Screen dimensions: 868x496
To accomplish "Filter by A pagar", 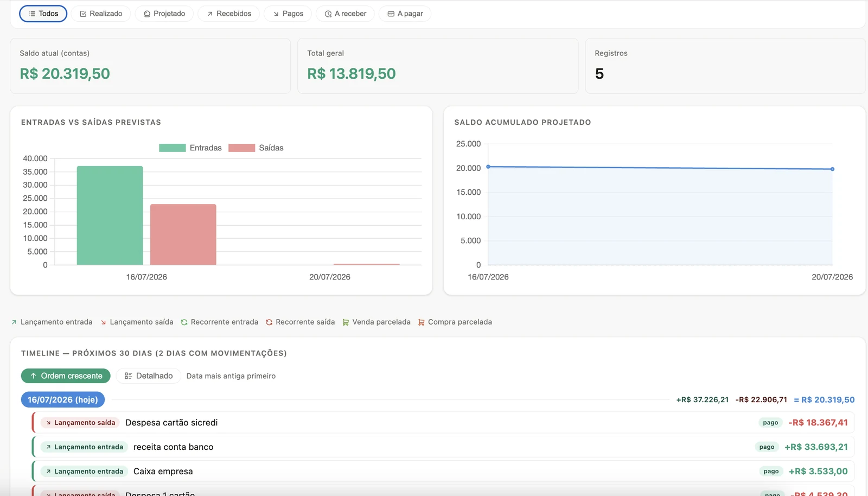I will tap(405, 14).
